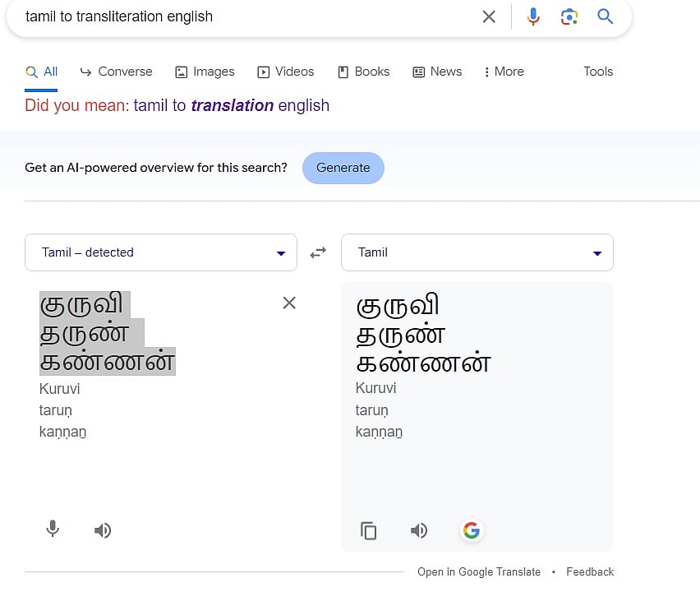Click the Google G logo icon

click(x=471, y=530)
